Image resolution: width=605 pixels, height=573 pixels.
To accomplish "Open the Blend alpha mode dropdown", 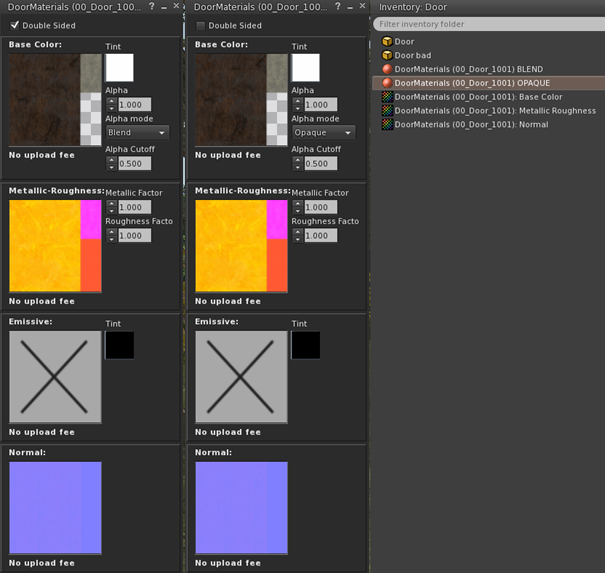I will (x=137, y=132).
